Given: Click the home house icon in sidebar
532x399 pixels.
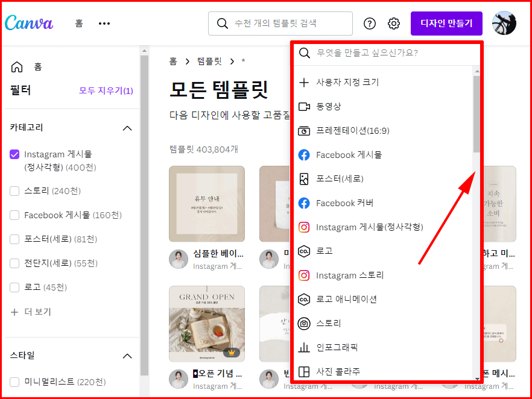Looking at the screenshot, I should [x=17, y=67].
